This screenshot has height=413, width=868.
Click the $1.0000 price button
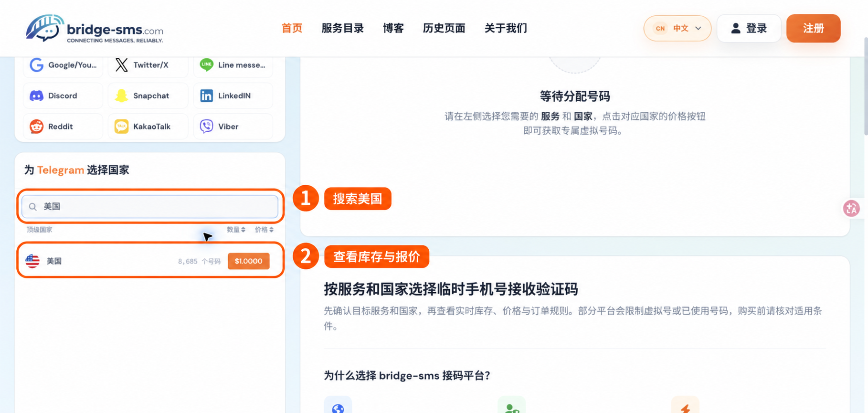(x=248, y=261)
